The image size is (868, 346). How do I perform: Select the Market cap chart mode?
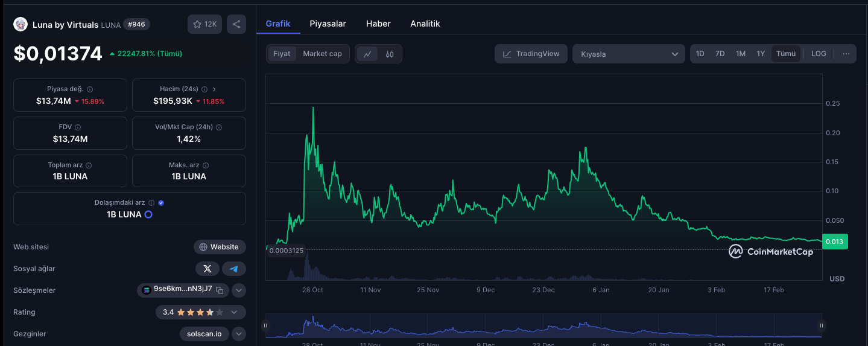(322, 54)
